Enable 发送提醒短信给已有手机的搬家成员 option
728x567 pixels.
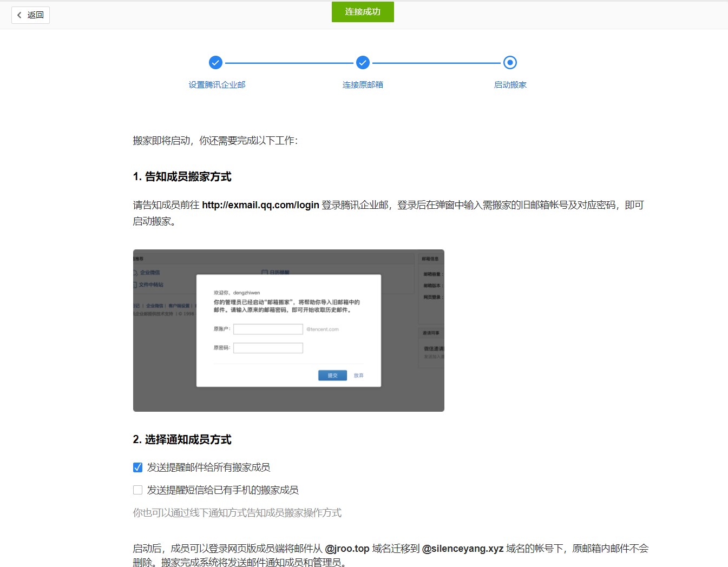[x=138, y=490]
